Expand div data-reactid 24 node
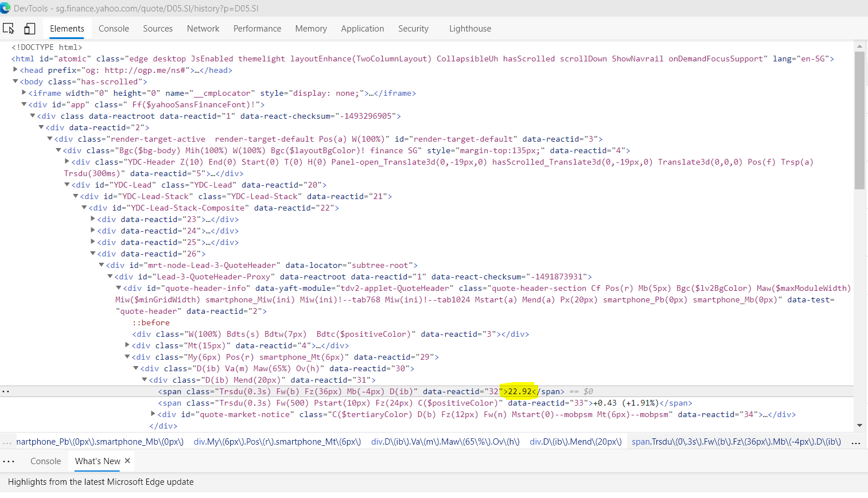This screenshot has width=868, height=498. pos(93,231)
